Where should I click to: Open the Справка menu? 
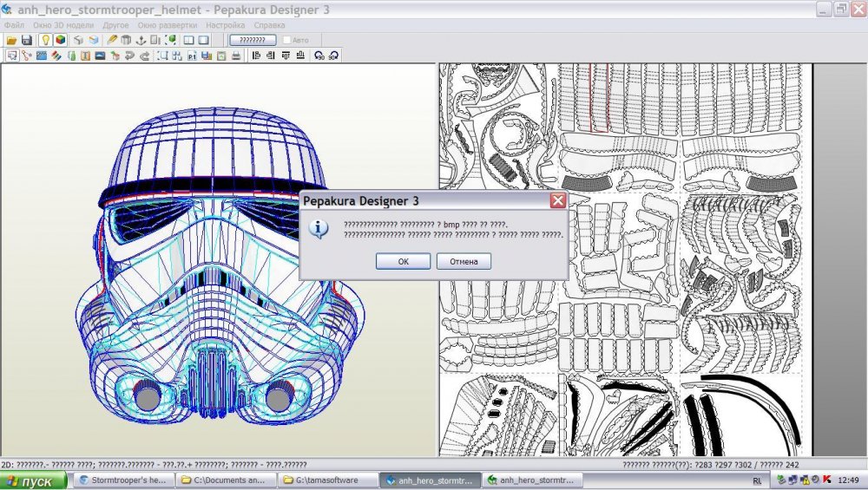270,25
